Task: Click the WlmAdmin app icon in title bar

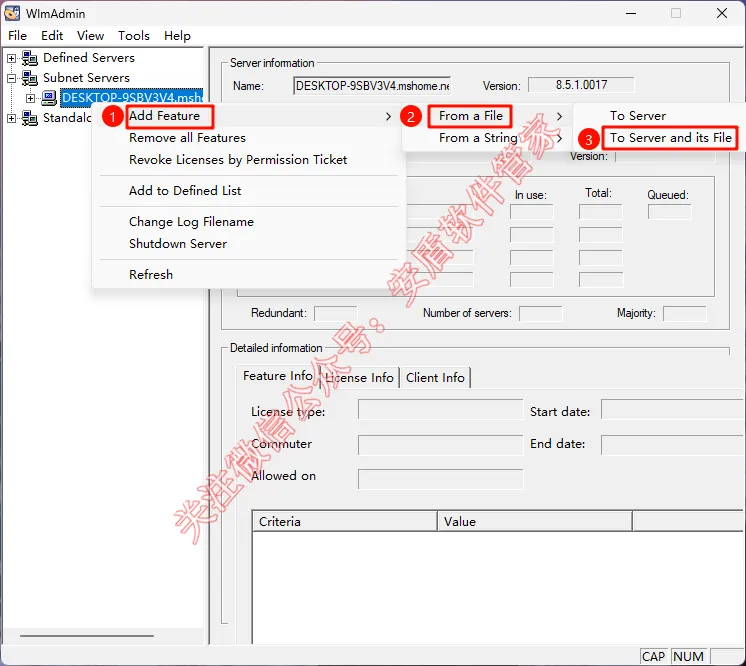Action: pos(12,13)
